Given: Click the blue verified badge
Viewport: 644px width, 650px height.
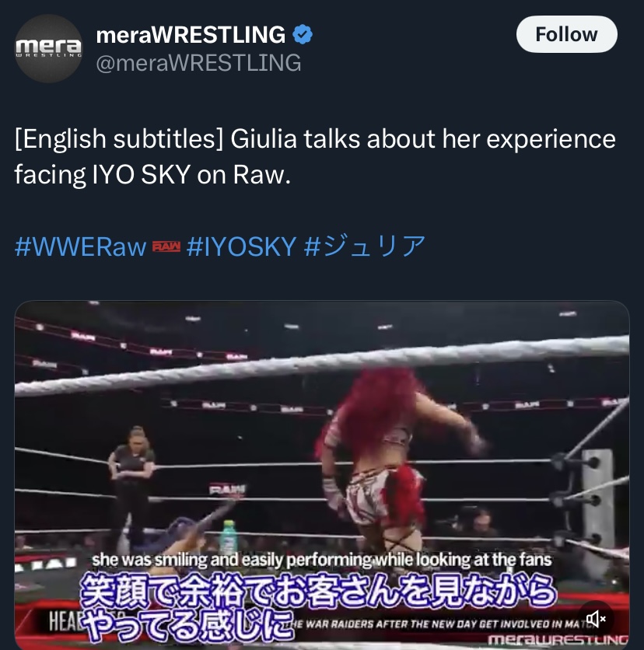Looking at the screenshot, I should (x=303, y=34).
